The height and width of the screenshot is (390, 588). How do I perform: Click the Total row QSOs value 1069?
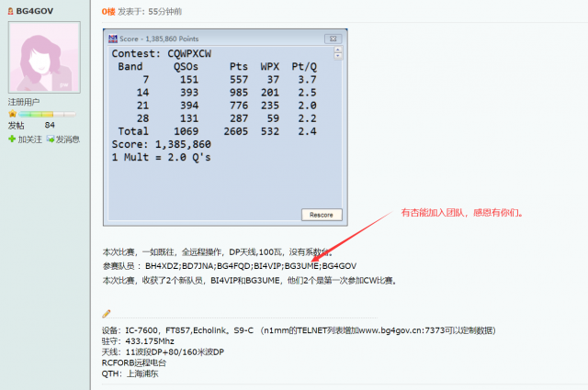click(x=186, y=131)
